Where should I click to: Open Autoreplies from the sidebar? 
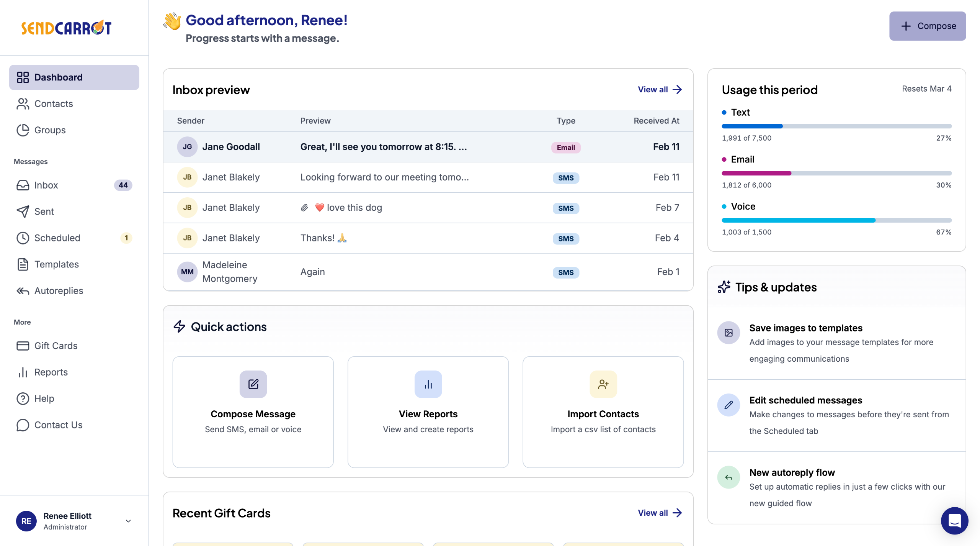pos(59,291)
